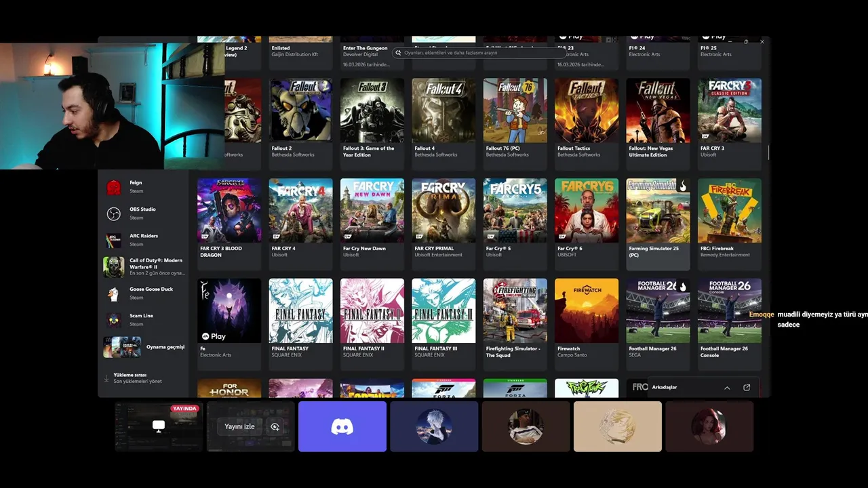
Task: Restore the Xbox app window
Action: (746, 42)
